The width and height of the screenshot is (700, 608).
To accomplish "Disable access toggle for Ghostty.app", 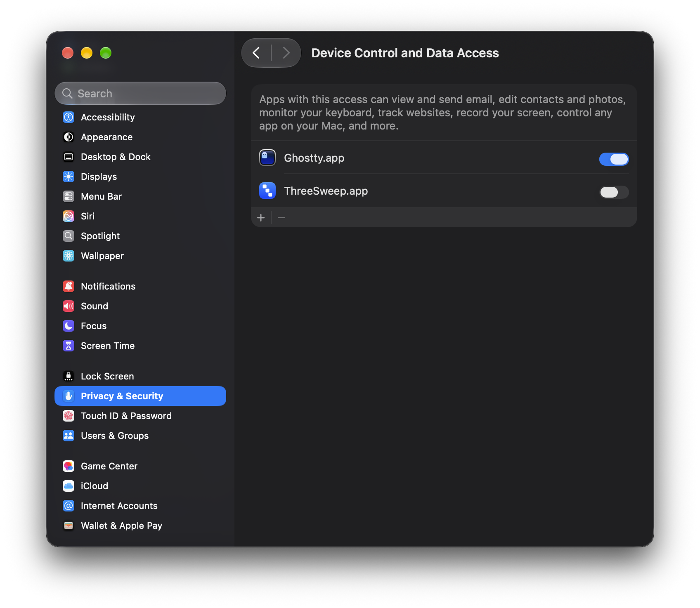I will [614, 159].
